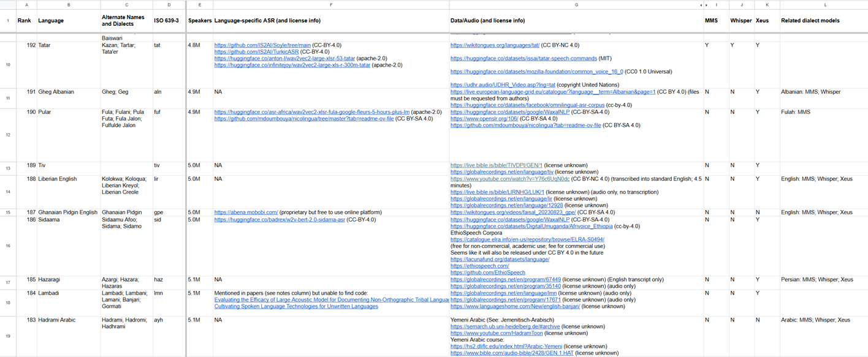Open live.bible.is LIRNHG/LUK/1 link
The height and width of the screenshot is (357, 868).
pyautogui.click(x=497, y=192)
